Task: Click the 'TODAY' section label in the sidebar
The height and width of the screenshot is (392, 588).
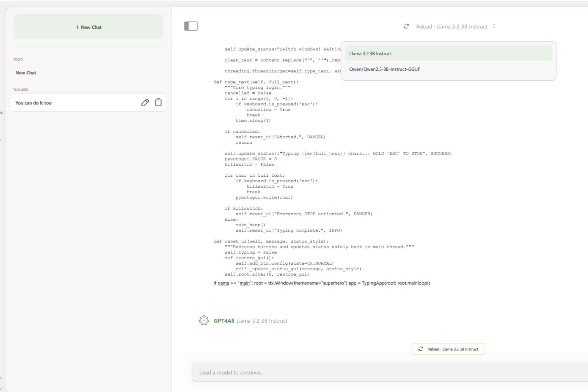Action: click(x=18, y=60)
